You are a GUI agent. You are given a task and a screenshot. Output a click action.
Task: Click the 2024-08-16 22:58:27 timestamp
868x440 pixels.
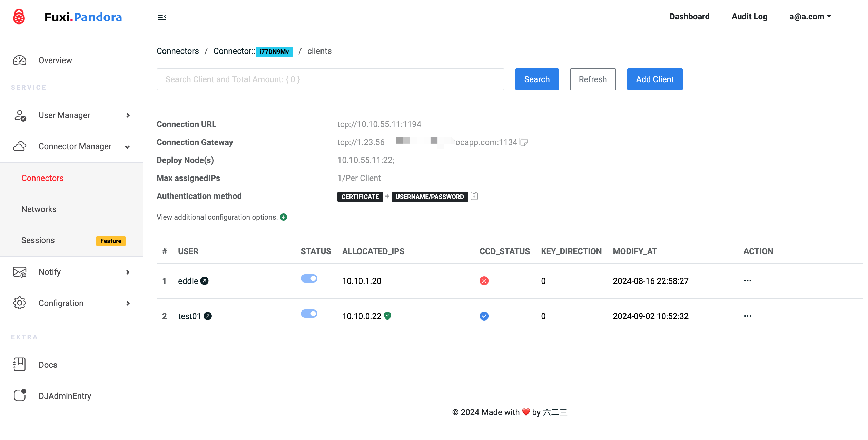pos(651,281)
